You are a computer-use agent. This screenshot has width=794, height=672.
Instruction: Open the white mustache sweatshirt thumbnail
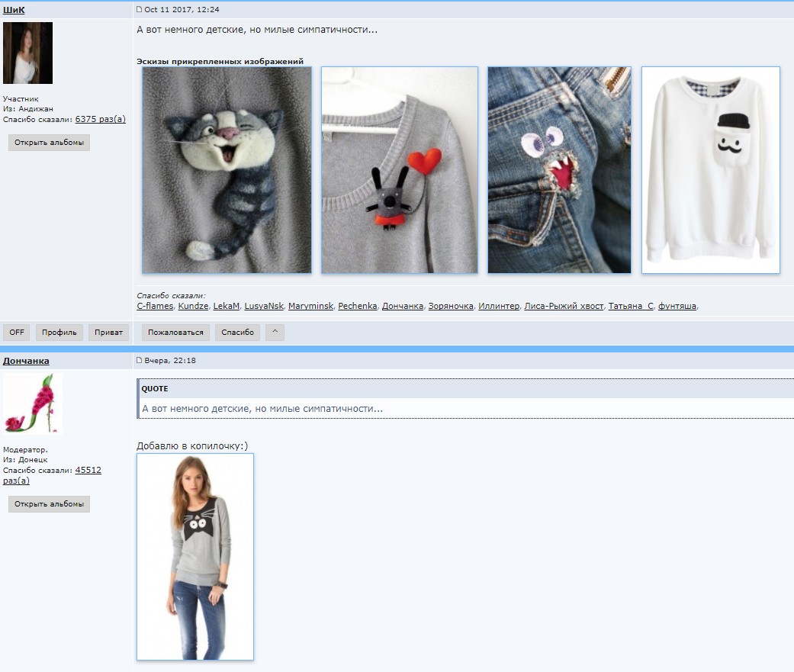pos(710,170)
